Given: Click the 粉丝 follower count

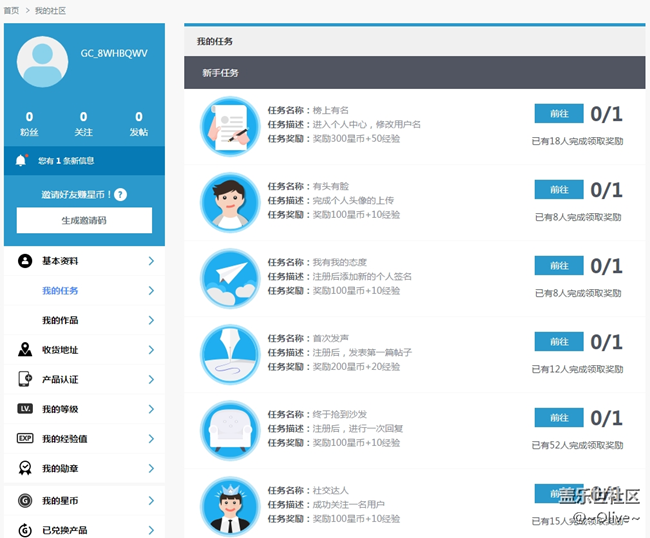Looking at the screenshot, I should pyautogui.click(x=29, y=124).
